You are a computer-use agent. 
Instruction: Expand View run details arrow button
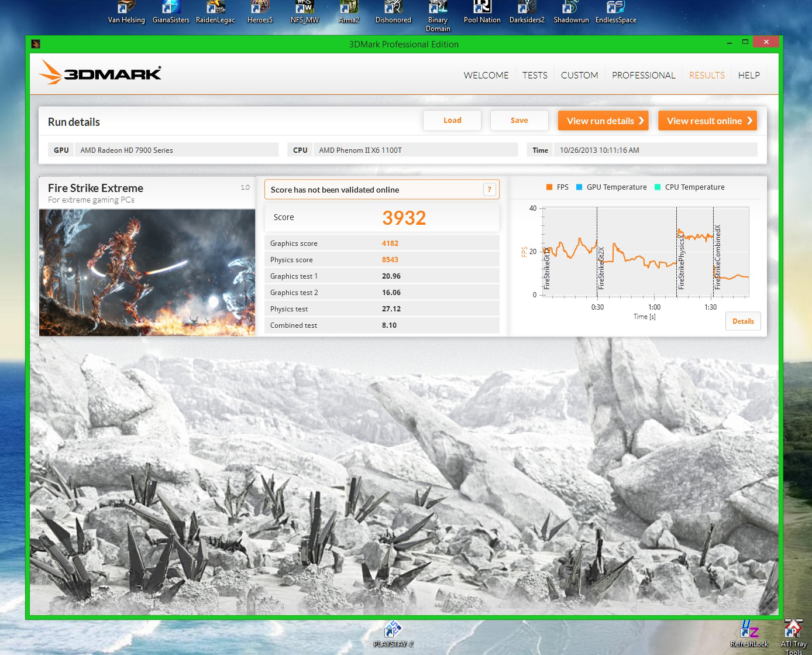603,121
